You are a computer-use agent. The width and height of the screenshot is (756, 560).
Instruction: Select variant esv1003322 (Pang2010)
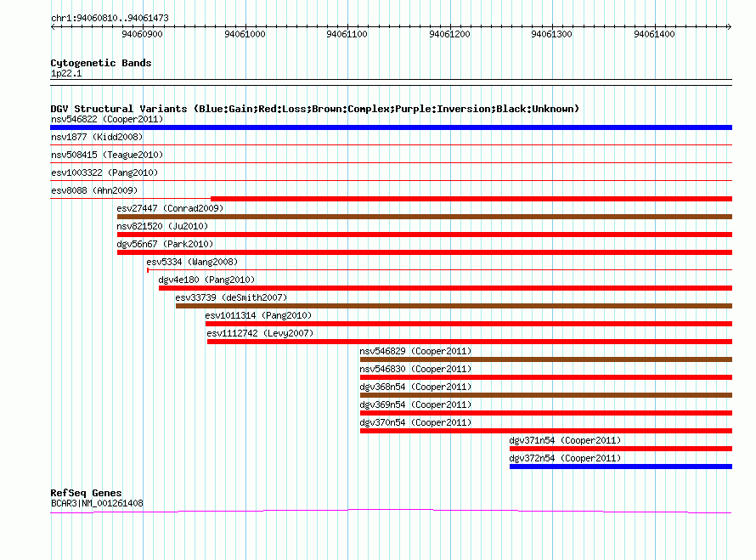point(104,173)
